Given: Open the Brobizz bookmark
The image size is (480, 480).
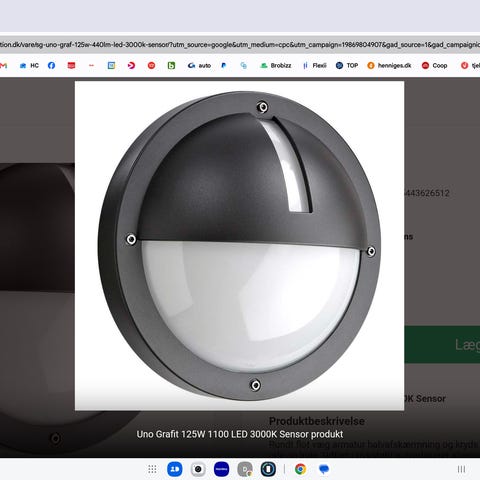Looking at the screenshot, I should 276,65.
